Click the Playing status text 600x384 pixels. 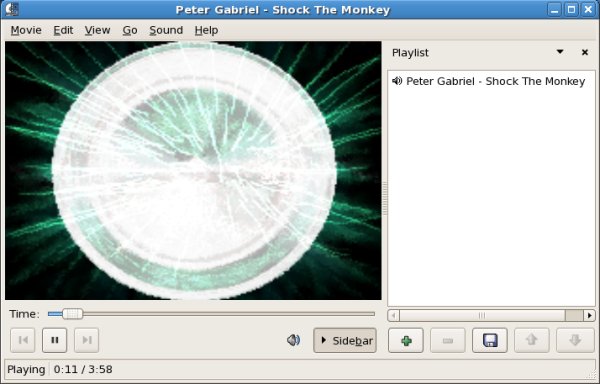[x=26, y=369]
